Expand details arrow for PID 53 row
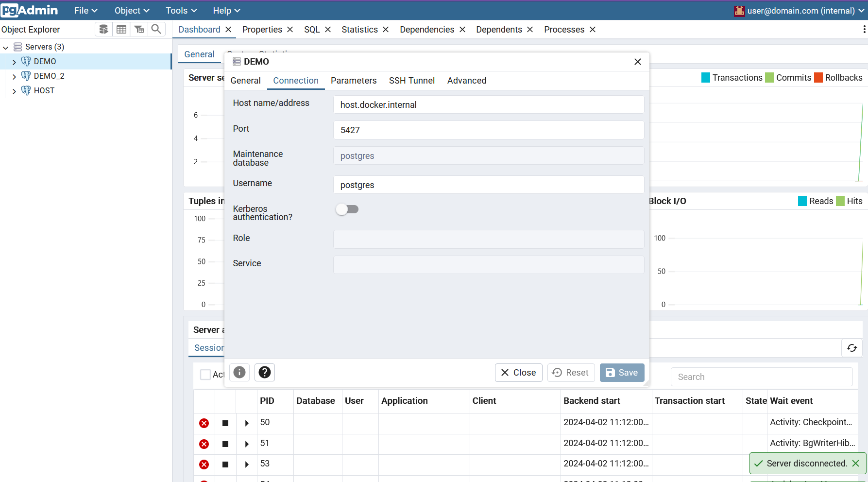The width and height of the screenshot is (868, 482). pyautogui.click(x=247, y=465)
